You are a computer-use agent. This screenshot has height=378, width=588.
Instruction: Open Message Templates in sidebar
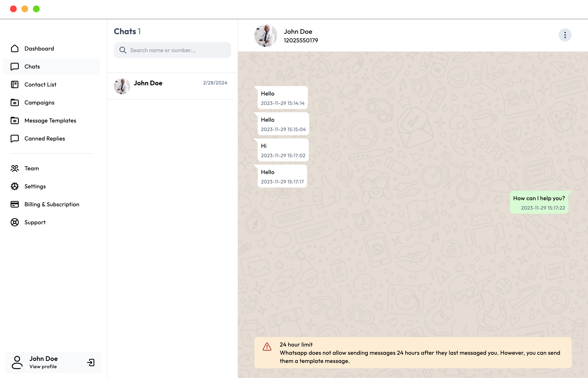[50, 121]
